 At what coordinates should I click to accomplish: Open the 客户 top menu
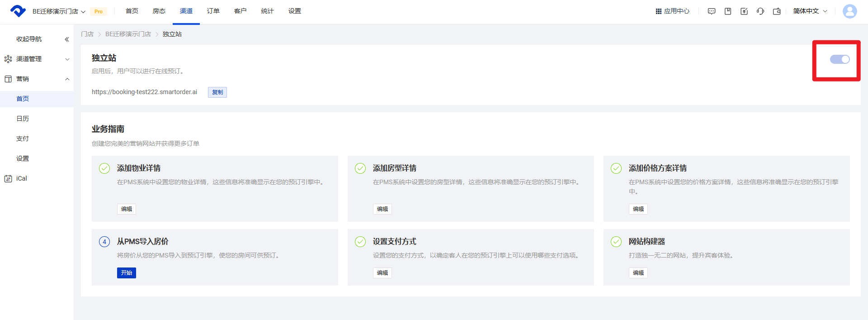pyautogui.click(x=241, y=11)
